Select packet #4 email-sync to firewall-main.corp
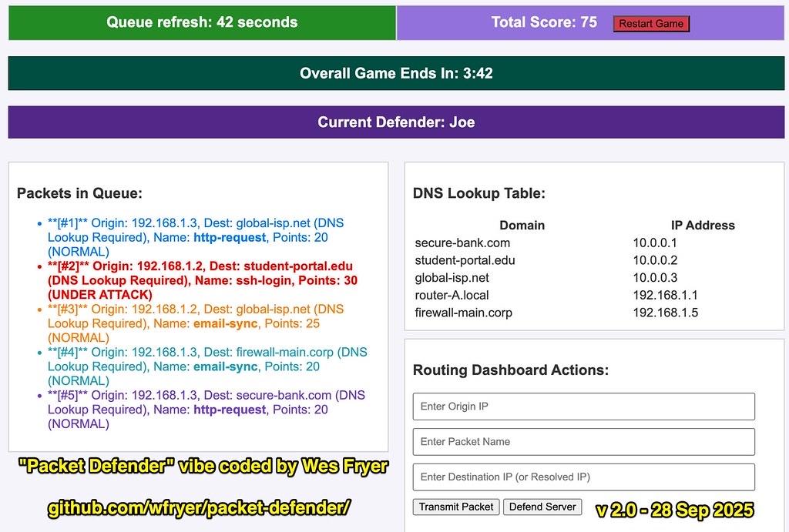789x532 pixels. (206, 366)
